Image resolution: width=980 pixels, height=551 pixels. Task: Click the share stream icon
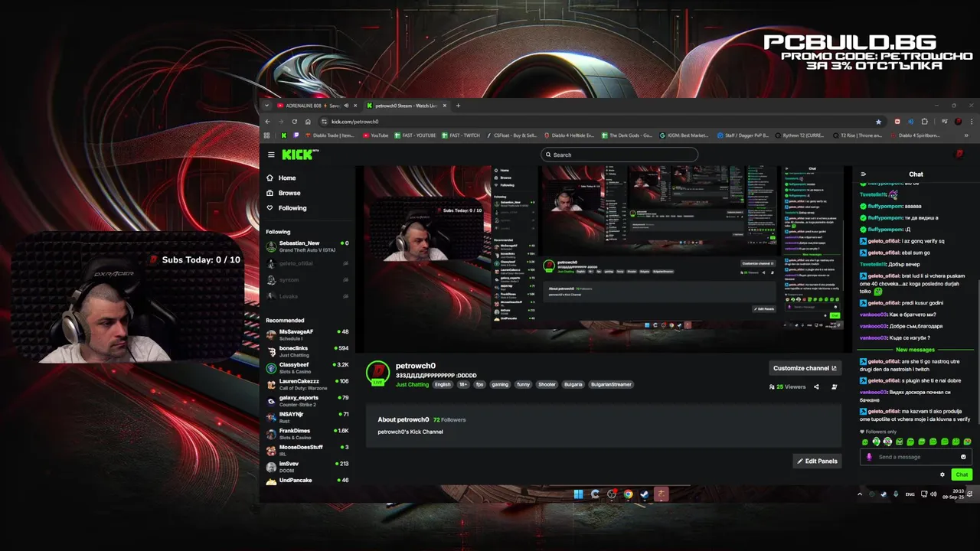pos(816,387)
